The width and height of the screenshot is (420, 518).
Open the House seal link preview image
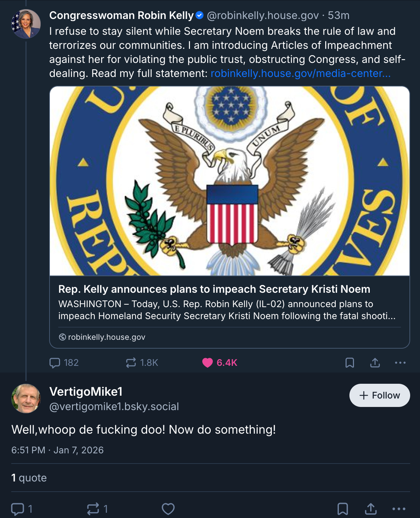[x=230, y=181]
